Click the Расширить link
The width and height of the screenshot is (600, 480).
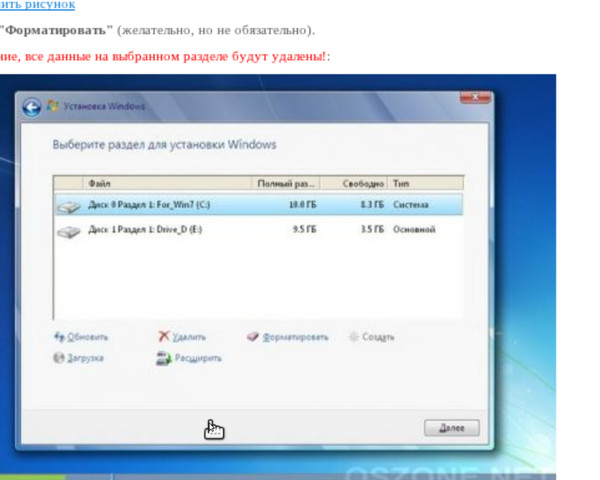pyautogui.click(x=198, y=358)
